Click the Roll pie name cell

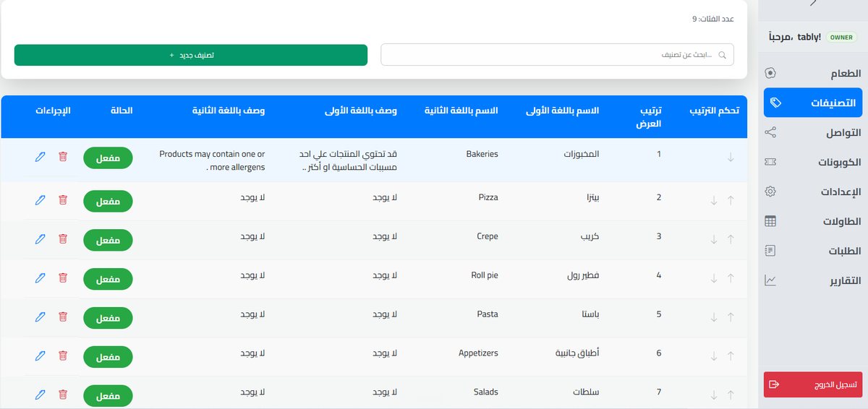tap(485, 275)
